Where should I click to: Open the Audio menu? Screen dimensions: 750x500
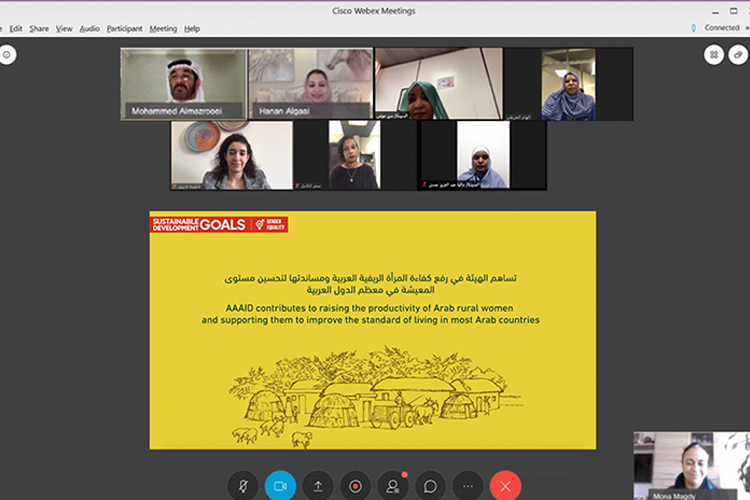click(89, 29)
